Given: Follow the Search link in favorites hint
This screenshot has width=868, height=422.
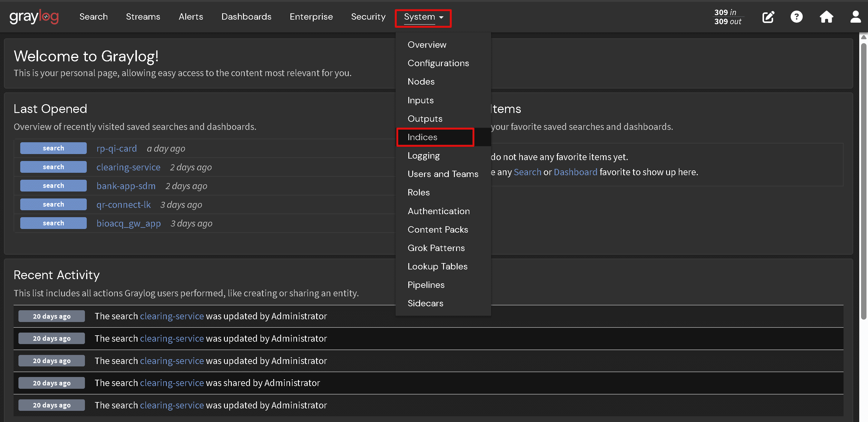Looking at the screenshot, I should (x=527, y=172).
